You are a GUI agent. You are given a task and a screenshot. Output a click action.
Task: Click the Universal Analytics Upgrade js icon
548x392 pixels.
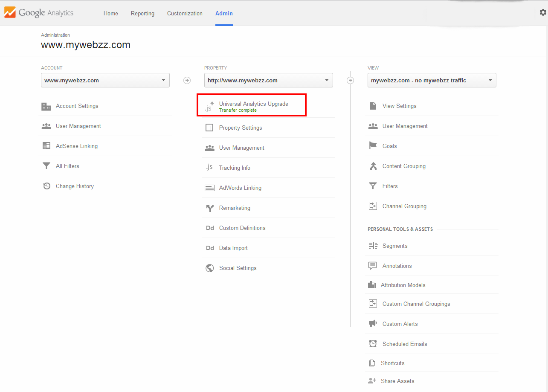(x=209, y=107)
